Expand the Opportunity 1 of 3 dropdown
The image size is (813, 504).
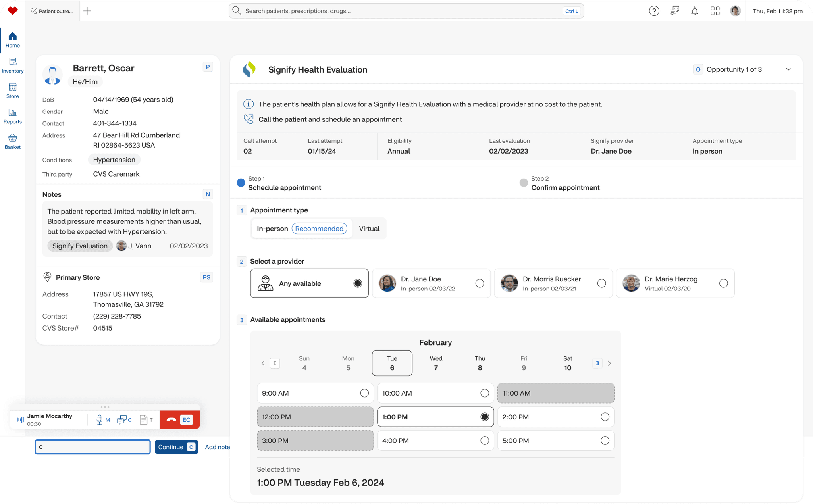coord(788,69)
